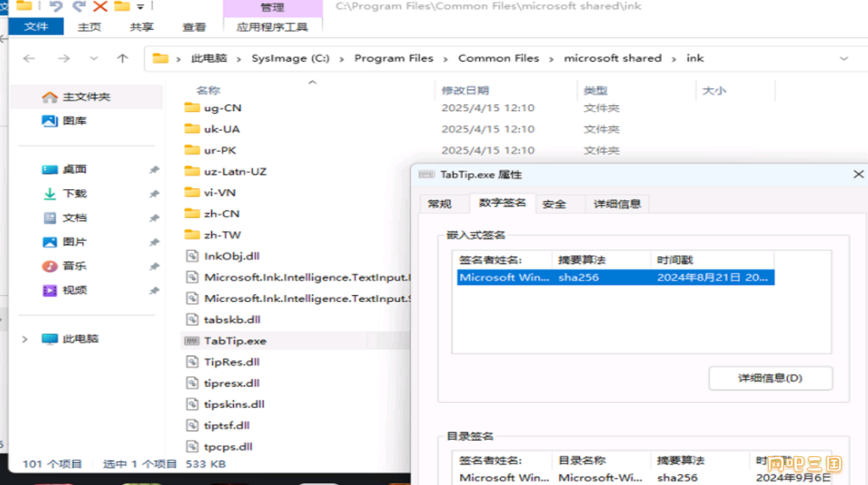
Task: Open the recent locations dropdown arrow
Action: [x=93, y=59]
